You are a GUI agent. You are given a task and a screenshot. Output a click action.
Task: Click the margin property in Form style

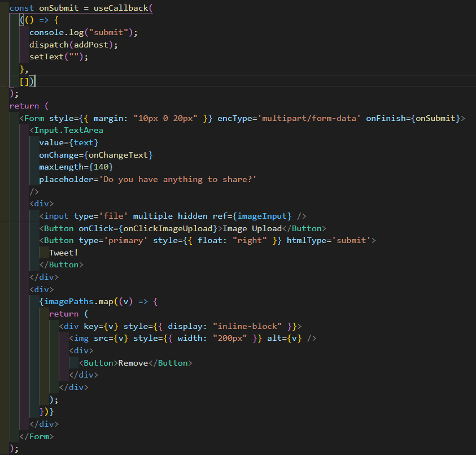tap(108, 118)
